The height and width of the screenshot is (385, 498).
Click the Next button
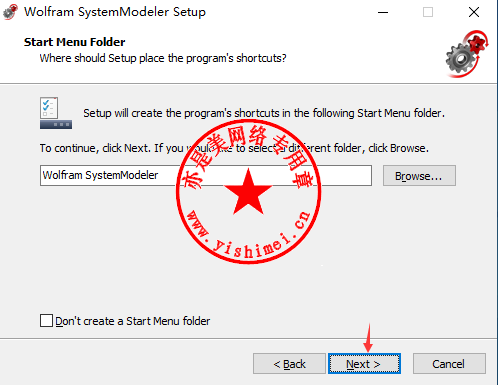click(x=364, y=364)
